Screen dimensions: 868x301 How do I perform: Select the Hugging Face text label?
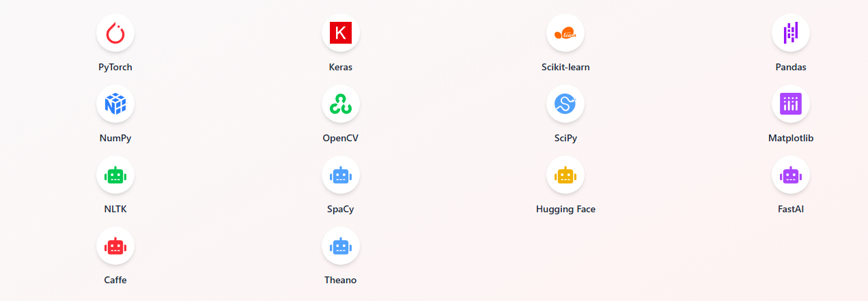(565, 210)
